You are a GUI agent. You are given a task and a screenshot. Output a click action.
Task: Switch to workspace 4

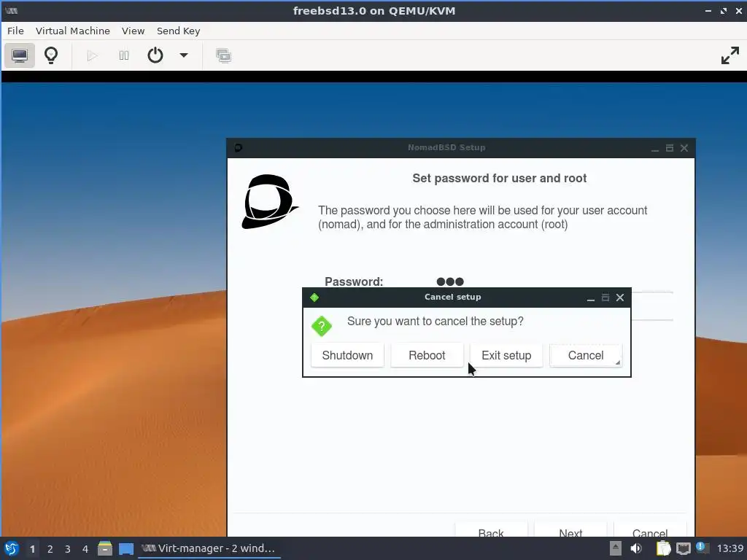click(85, 549)
